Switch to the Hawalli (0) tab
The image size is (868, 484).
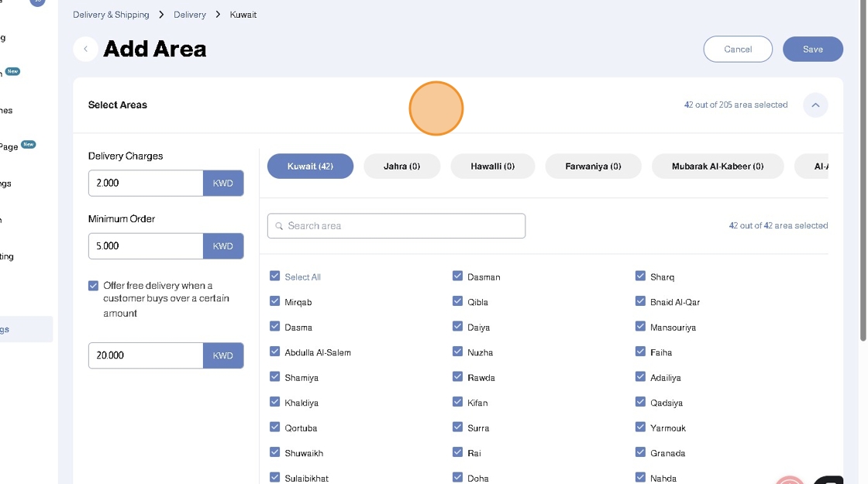(492, 166)
